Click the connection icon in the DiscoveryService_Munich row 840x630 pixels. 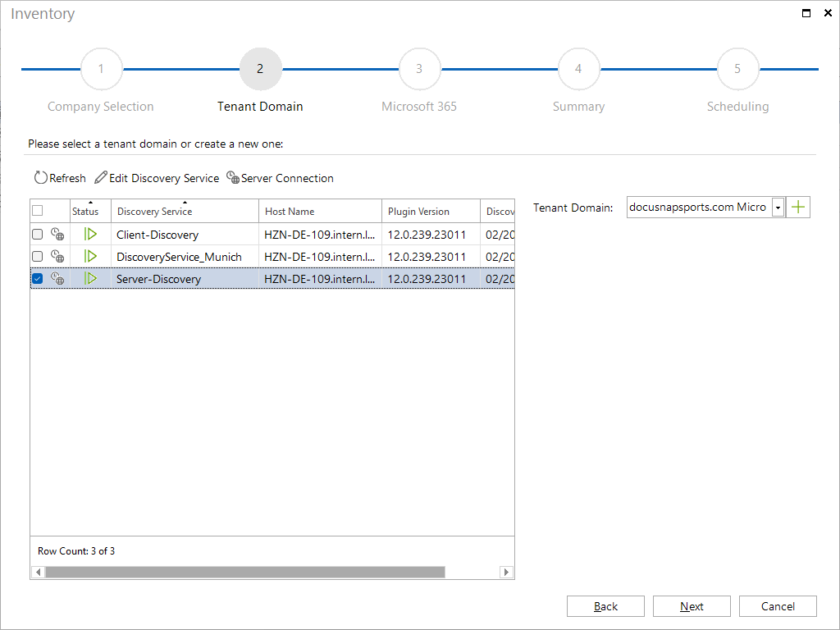click(x=57, y=257)
